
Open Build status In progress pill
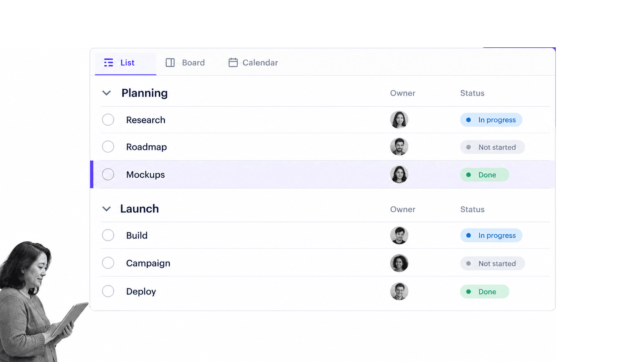coord(491,235)
